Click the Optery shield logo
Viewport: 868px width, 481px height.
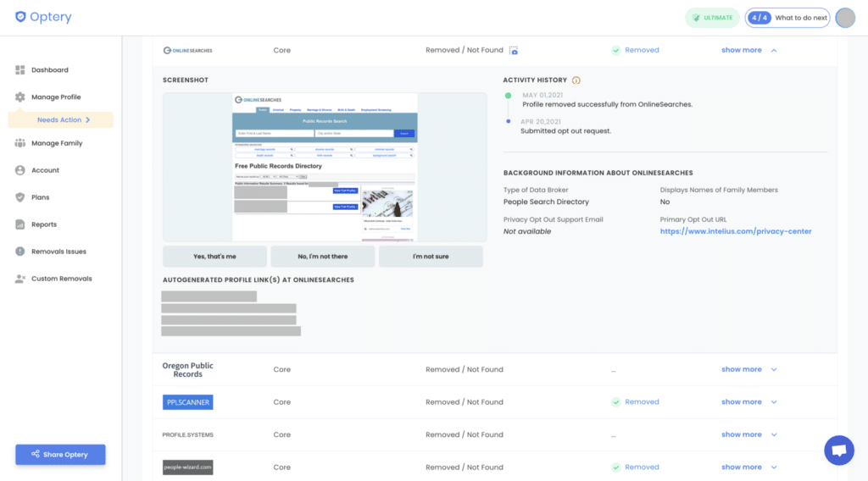pyautogui.click(x=20, y=17)
